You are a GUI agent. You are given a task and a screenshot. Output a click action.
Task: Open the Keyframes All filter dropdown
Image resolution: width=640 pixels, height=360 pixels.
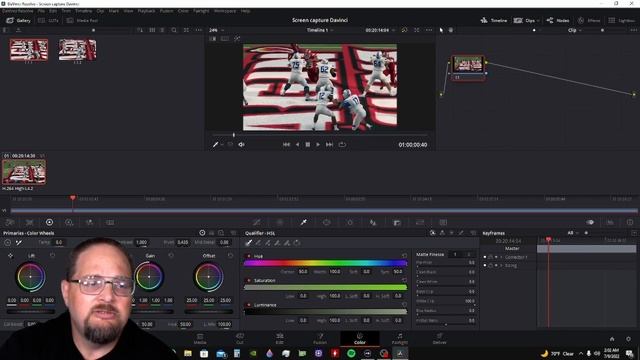[573, 233]
